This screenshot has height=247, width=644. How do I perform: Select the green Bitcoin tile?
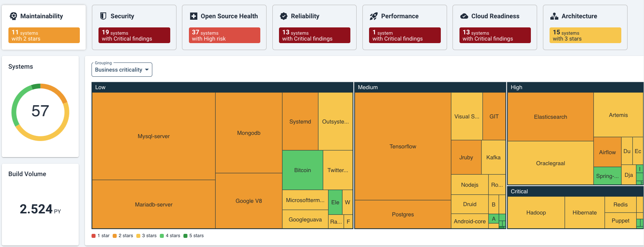303,170
